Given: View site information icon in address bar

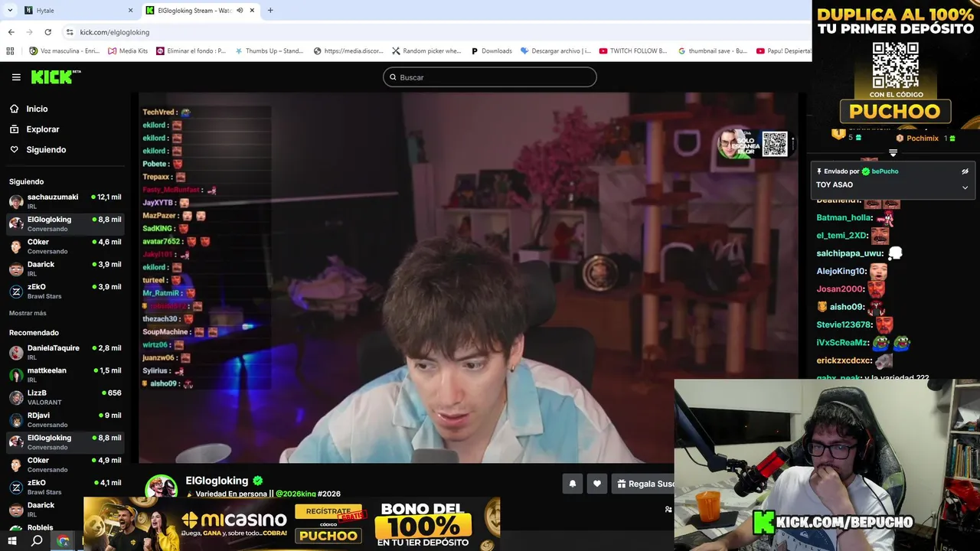Looking at the screenshot, I should pyautogui.click(x=70, y=32).
